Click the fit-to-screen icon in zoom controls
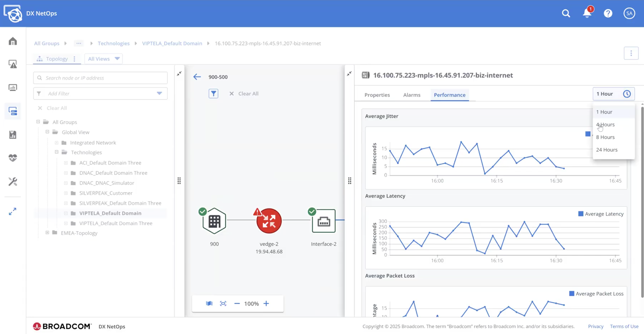This screenshot has width=644, height=334. pyautogui.click(x=223, y=303)
